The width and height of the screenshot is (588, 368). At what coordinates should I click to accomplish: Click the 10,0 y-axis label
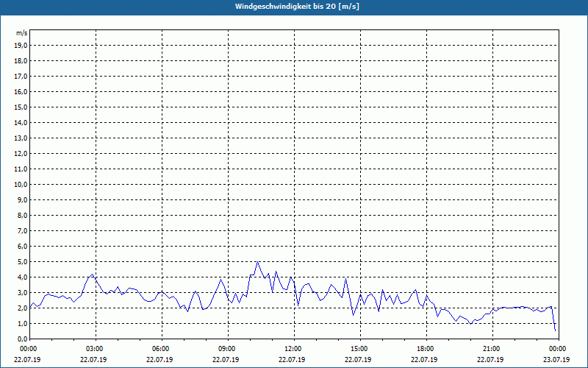click(21, 185)
